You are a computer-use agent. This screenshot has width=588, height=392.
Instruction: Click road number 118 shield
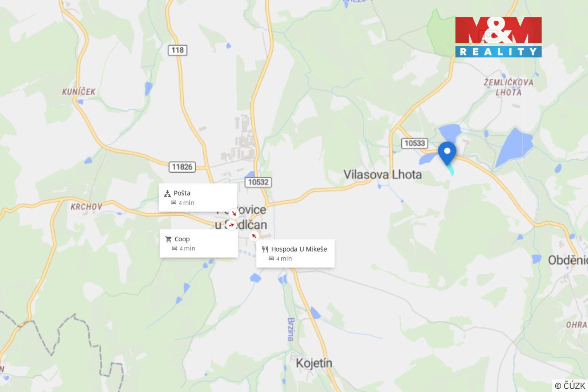pyautogui.click(x=177, y=50)
